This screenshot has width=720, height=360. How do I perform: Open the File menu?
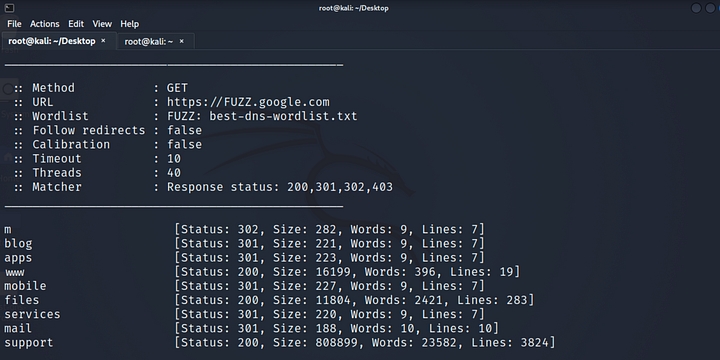click(14, 24)
